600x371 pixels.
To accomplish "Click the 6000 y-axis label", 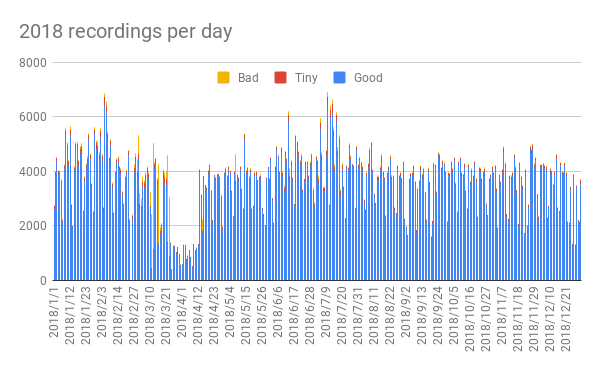I will point(33,117).
